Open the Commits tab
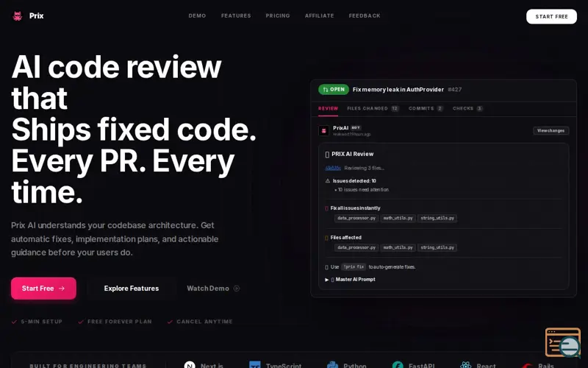Screen dimensions: 588x368 point(426,108)
